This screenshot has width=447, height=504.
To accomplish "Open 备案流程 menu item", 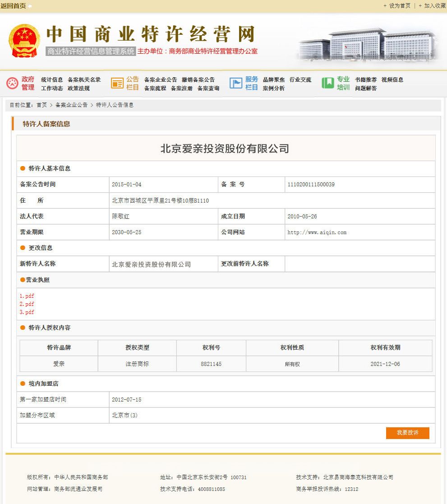I will coord(155,88).
